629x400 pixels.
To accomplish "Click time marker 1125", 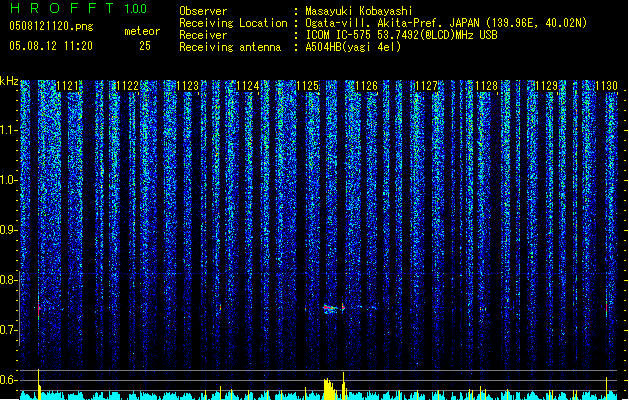I will tap(307, 86).
